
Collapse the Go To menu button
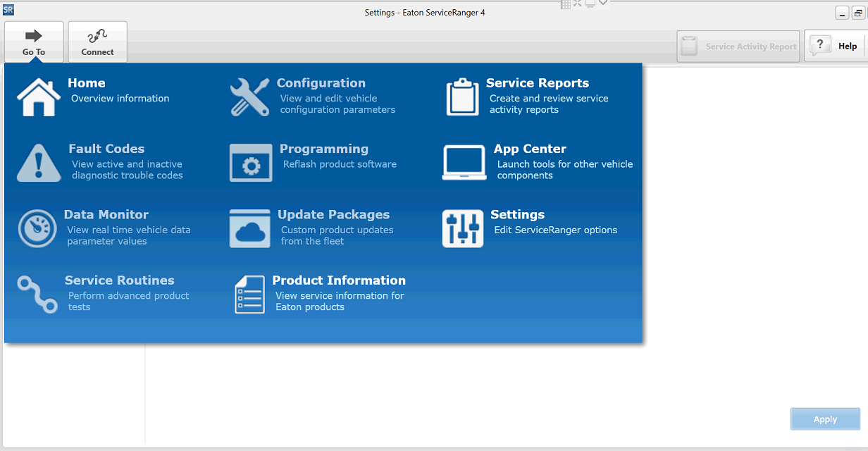coord(34,42)
